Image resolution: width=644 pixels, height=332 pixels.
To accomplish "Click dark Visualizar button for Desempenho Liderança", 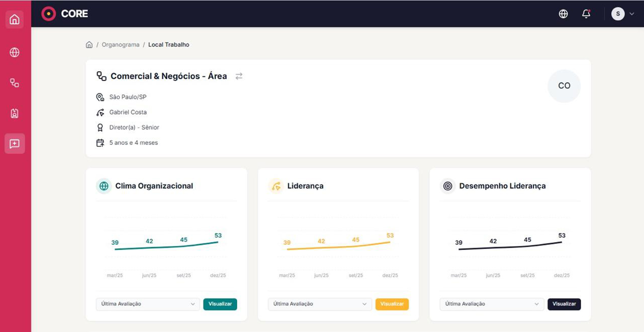I will 564,304.
